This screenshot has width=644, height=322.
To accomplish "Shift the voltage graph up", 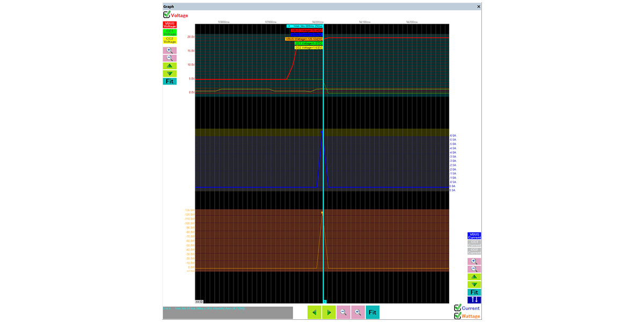I will pos(170,65).
